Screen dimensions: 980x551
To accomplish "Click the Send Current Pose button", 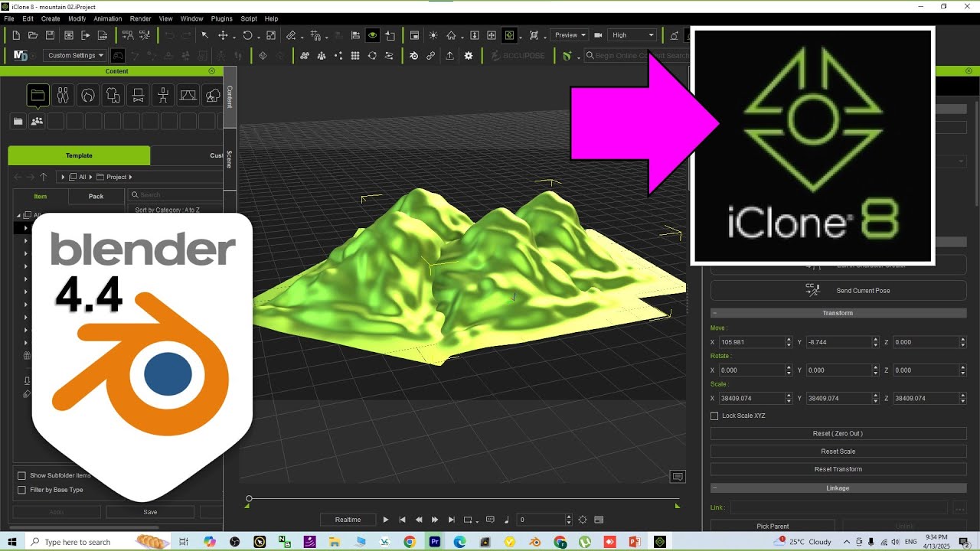I will point(838,291).
